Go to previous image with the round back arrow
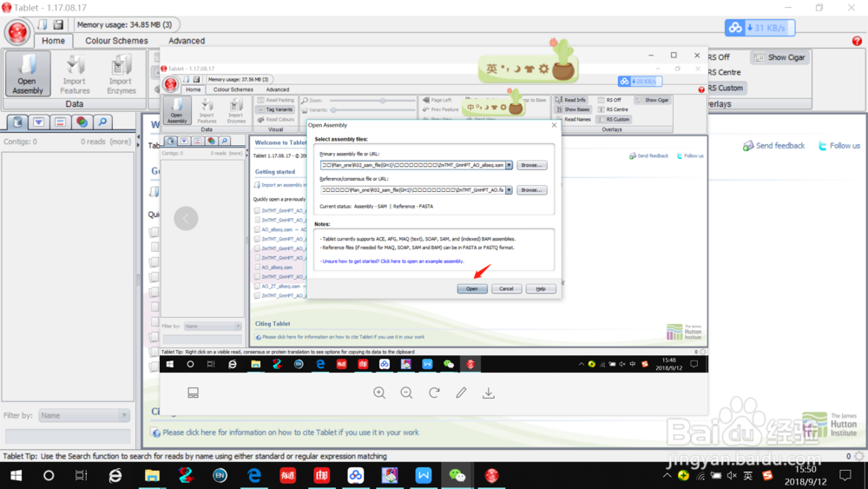The height and width of the screenshot is (489, 868). [186, 218]
